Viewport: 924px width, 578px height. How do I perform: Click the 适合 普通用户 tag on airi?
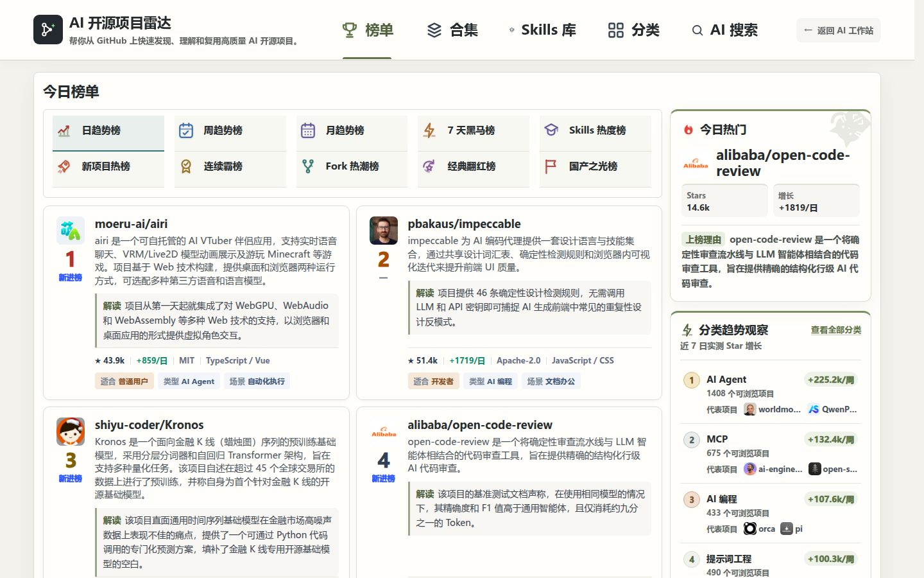[124, 381]
